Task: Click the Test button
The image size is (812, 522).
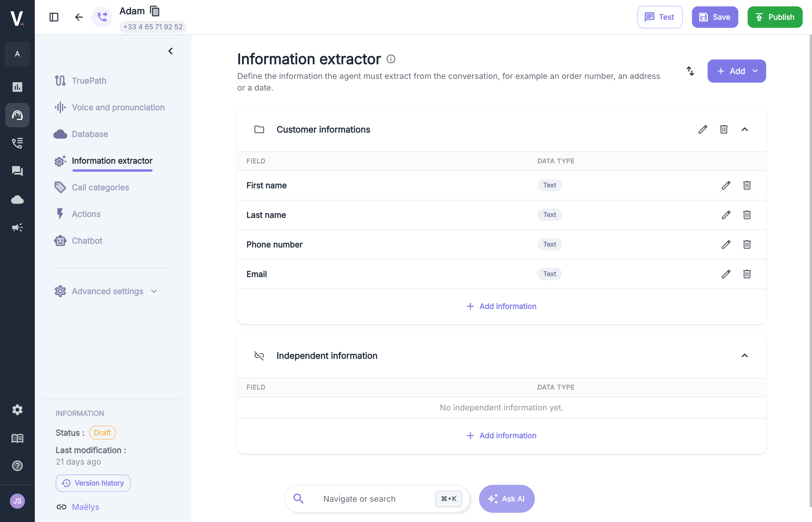Action: click(x=659, y=17)
